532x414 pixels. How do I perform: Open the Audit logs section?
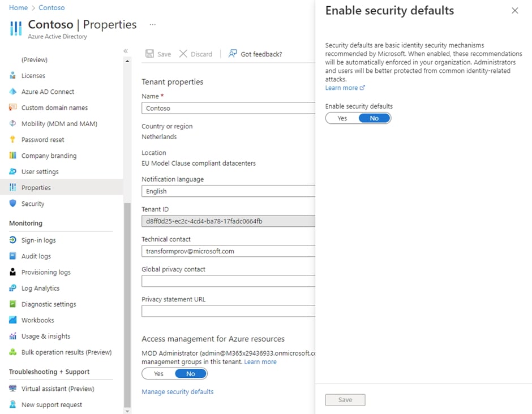coord(36,256)
